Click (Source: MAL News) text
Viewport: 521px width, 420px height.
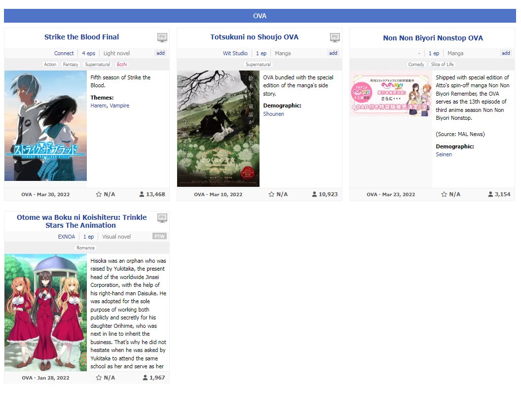pos(460,134)
